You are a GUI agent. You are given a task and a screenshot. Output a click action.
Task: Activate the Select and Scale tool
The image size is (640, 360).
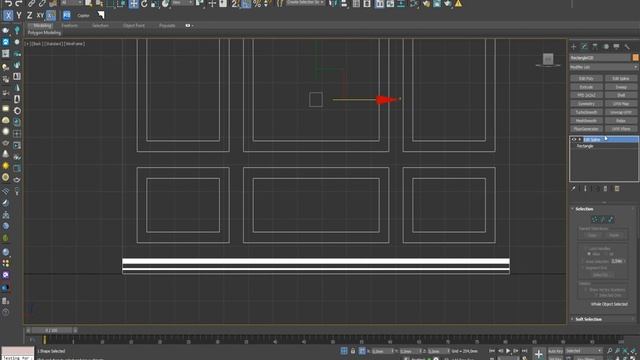155,4
